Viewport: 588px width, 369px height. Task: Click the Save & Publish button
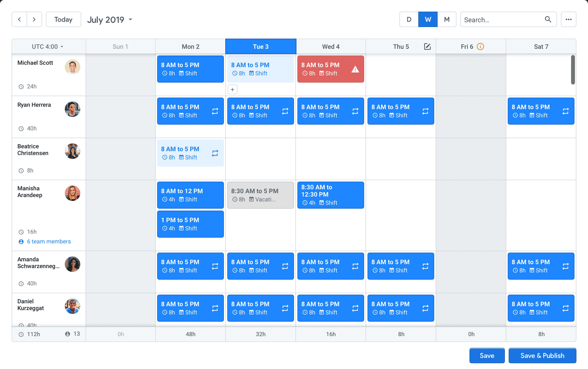coord(542,356)
